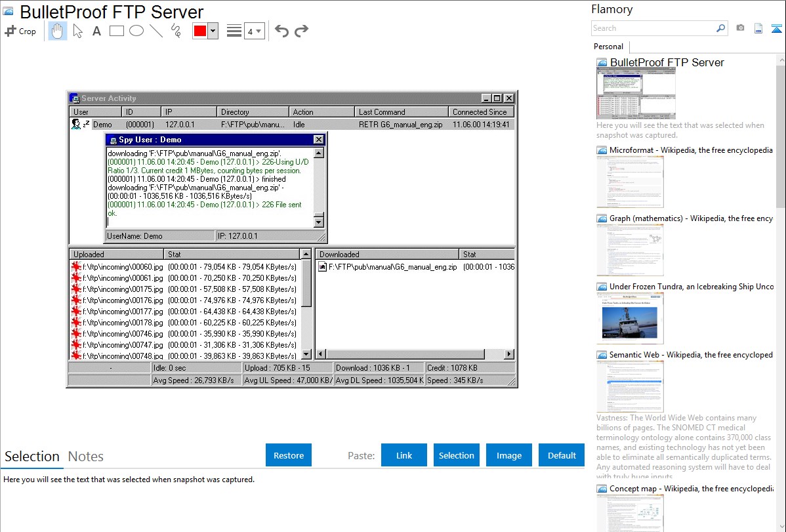The height and width of the screenshot is (532, 786).
Task: Click the camera capture icon
Action: [740, 28]
